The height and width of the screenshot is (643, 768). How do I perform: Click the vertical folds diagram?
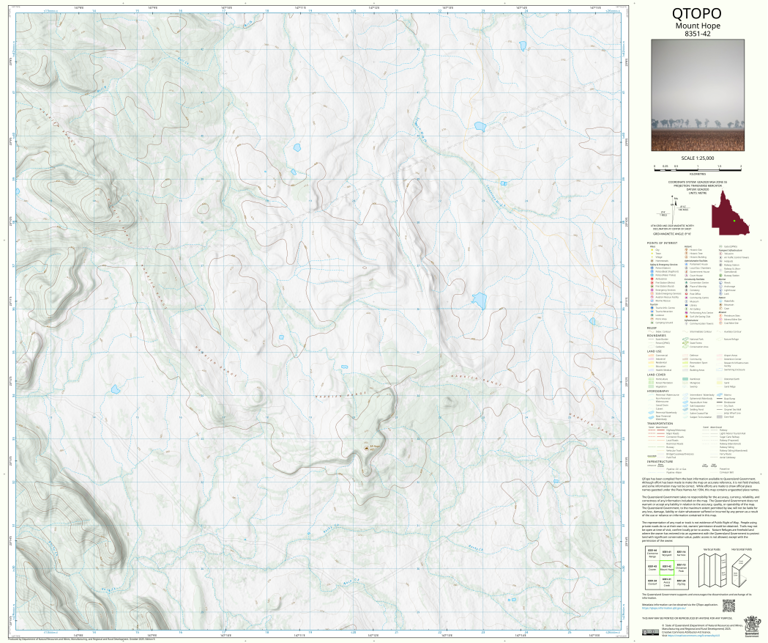coord(711,570)
